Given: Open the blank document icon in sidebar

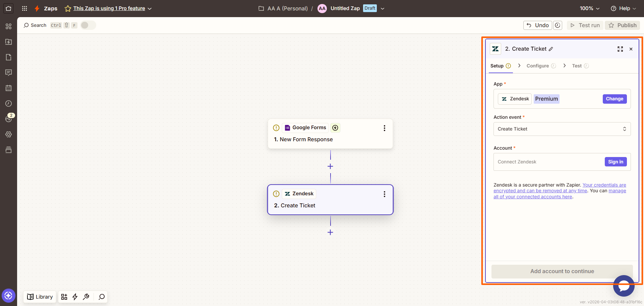Looking at the screenshot, I should point(9,57).
